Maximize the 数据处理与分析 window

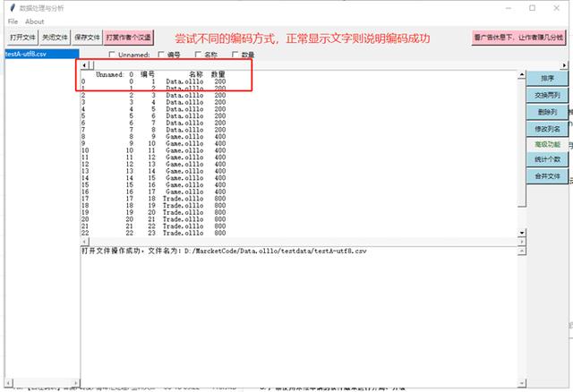533,8
